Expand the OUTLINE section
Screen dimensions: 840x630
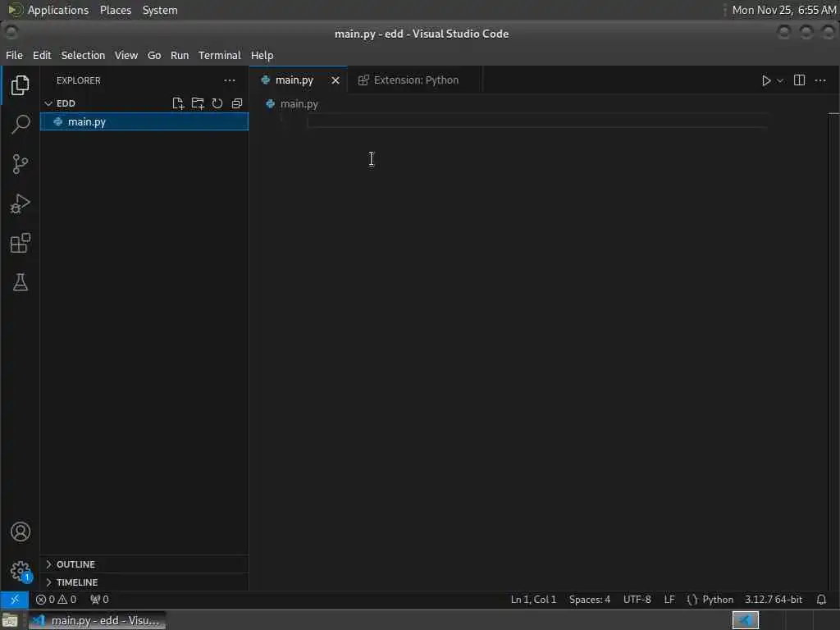point(144,564)
